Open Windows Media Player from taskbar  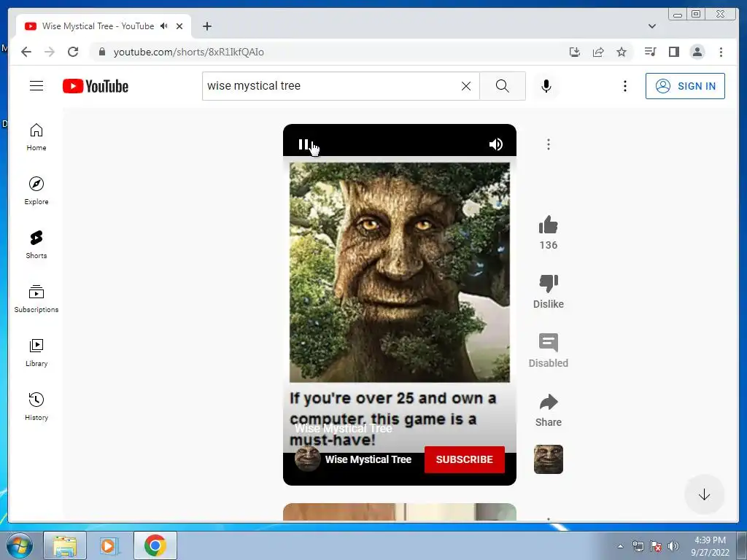(x=109, y=545)
